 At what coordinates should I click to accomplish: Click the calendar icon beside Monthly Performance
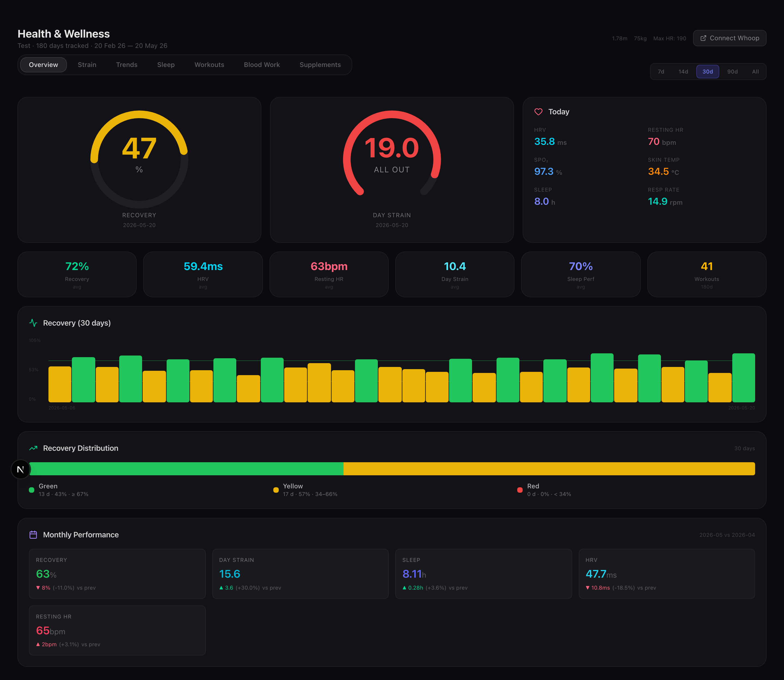(33, 535)
